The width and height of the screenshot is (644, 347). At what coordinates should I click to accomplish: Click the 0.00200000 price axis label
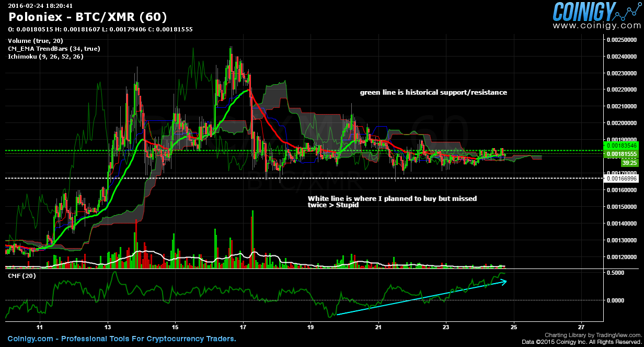621,123
